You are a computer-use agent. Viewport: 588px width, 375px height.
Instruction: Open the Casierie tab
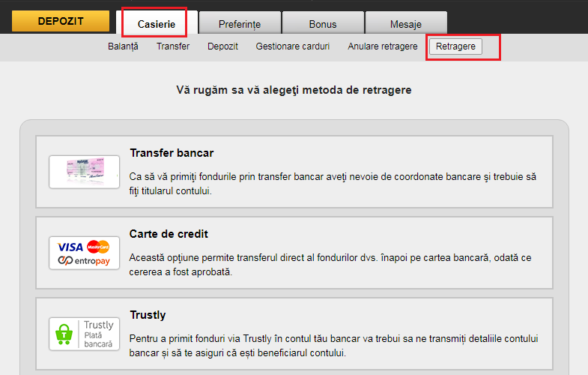point(157,23)
